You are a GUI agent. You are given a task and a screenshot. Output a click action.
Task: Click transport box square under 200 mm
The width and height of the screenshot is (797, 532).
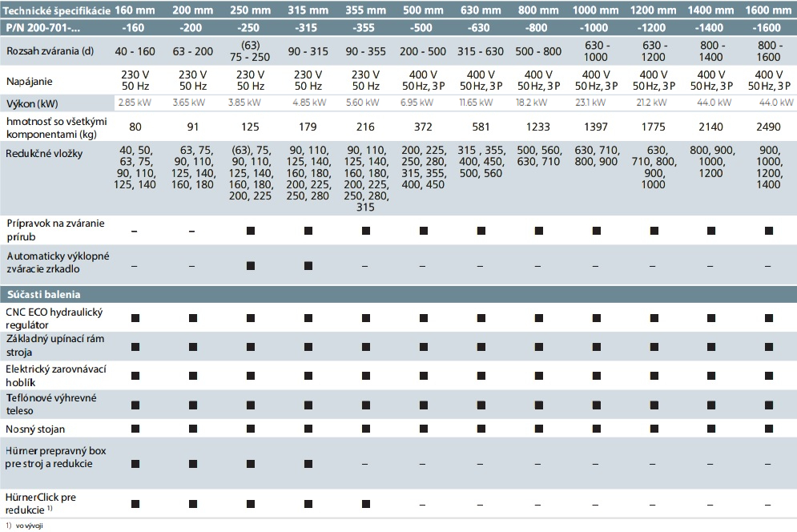click(x=193, y=464)
